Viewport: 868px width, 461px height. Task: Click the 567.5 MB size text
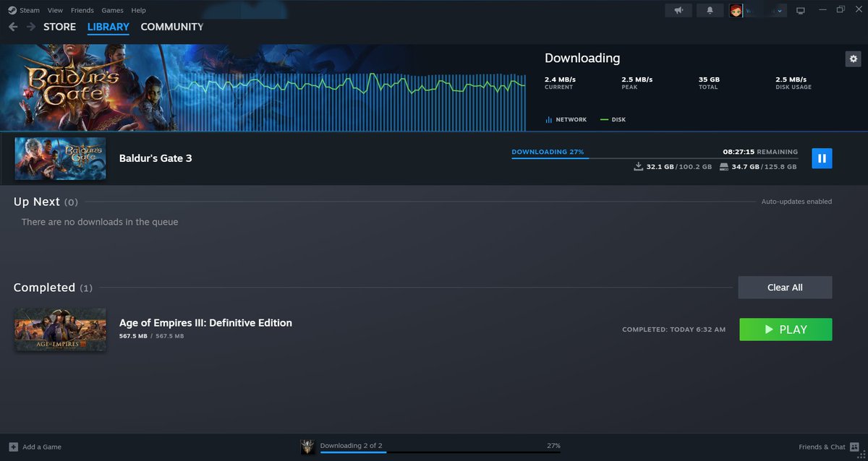click(133, 337)
